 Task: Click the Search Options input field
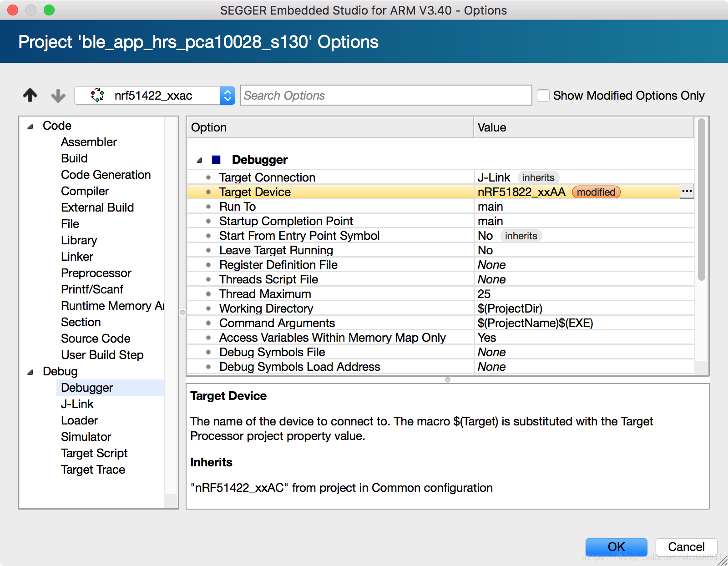[x=386, y=96]
